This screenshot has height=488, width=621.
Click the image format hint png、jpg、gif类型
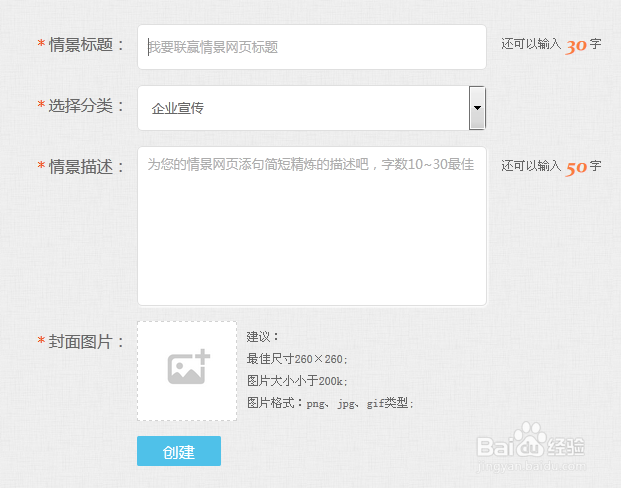tap(360, 403)
